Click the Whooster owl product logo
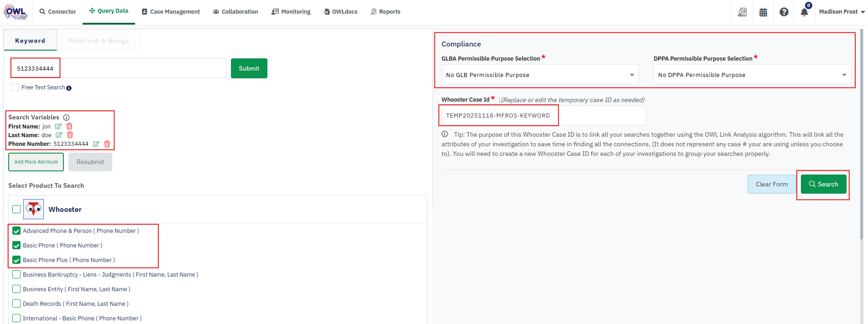 [x=33, y=209]
